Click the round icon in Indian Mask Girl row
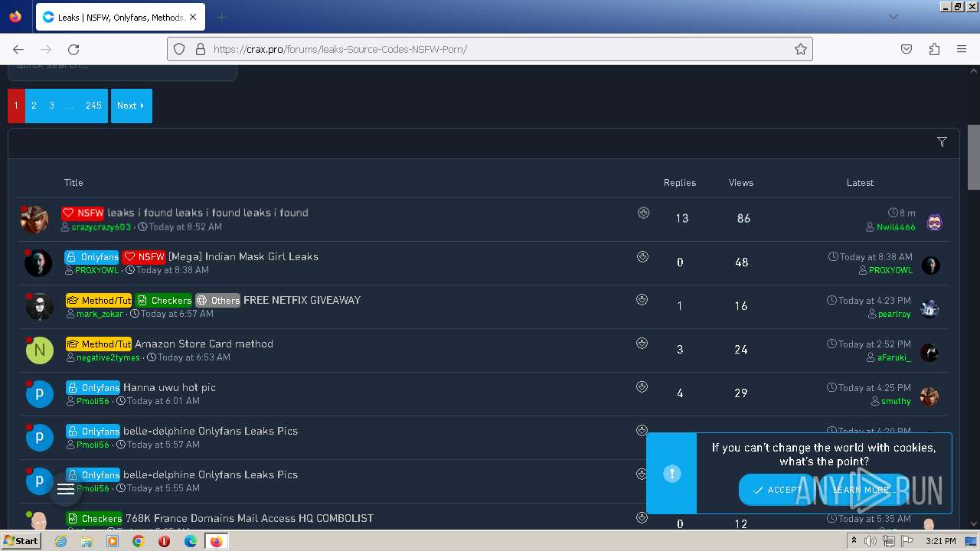980x551 pixels. click(x=642, y=256)
